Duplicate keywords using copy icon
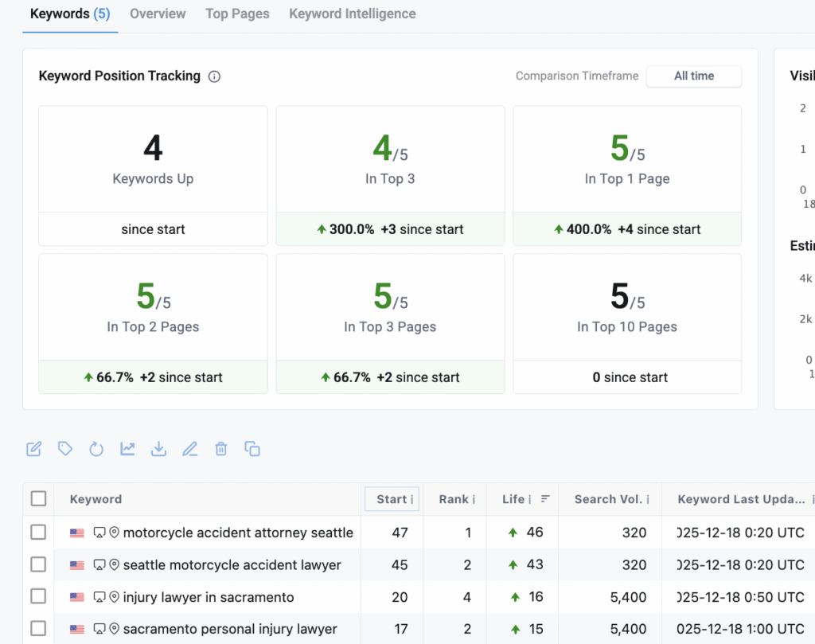Viewport: 815px width, 644px height. [x=252, y=448]
